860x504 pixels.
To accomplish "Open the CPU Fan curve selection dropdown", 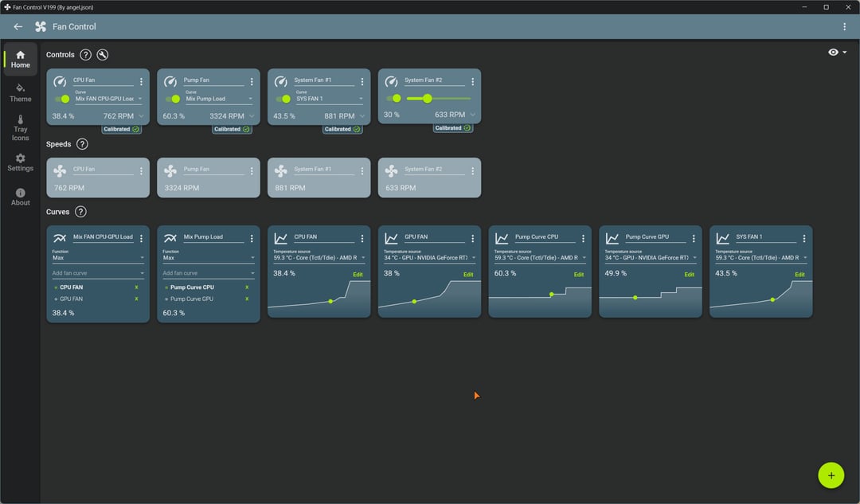I will pyautogui.click(x=108, y=99).
